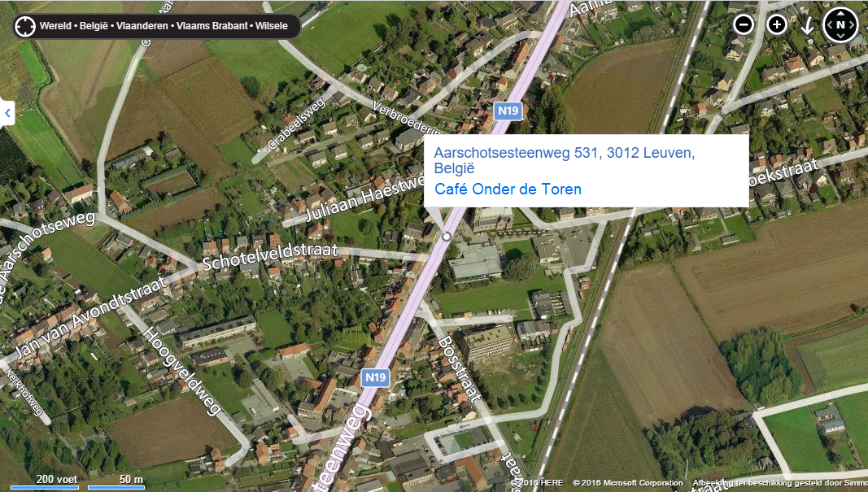Expand the side panel with left chevron
This screenshot has width=868, height=492.
pos(7,113)
